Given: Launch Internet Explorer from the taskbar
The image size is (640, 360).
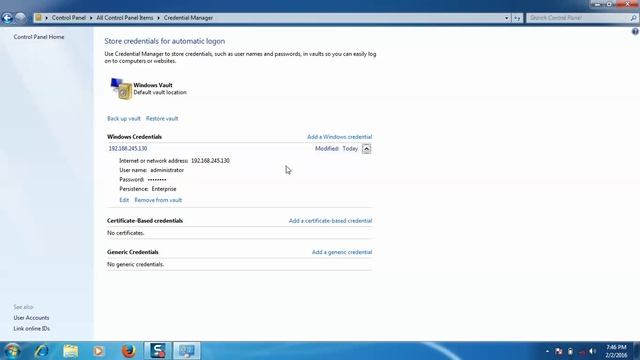Looking at the screenshot, I should pos(42,351).
